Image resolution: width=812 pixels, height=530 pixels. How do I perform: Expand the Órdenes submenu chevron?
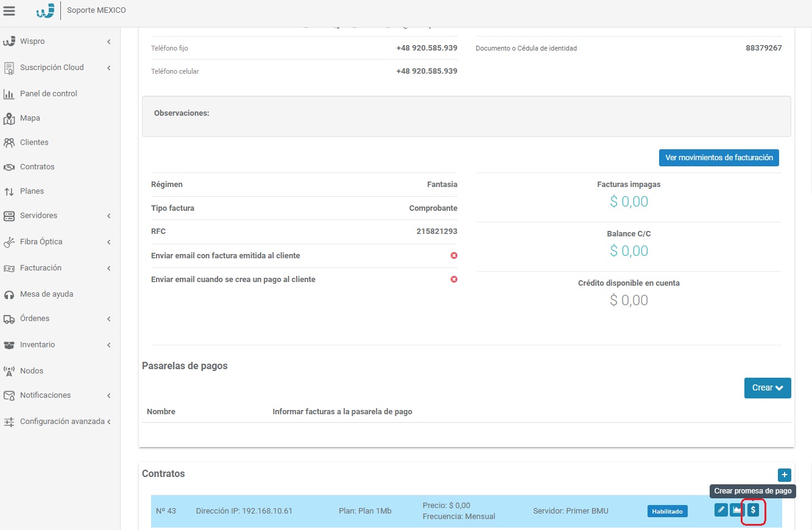(109, 319)
